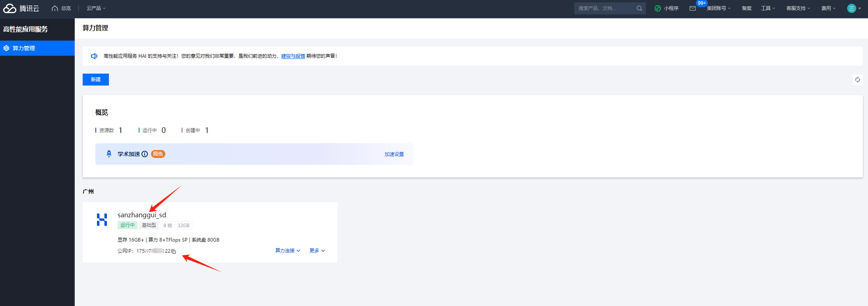Click the search magnifier icon
Viewport: 868px width, 306px height.
point(639,8)
